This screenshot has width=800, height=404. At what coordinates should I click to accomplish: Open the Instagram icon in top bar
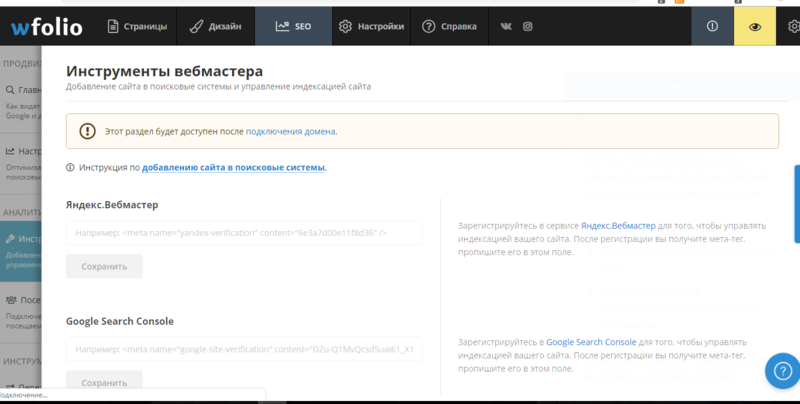528,26
